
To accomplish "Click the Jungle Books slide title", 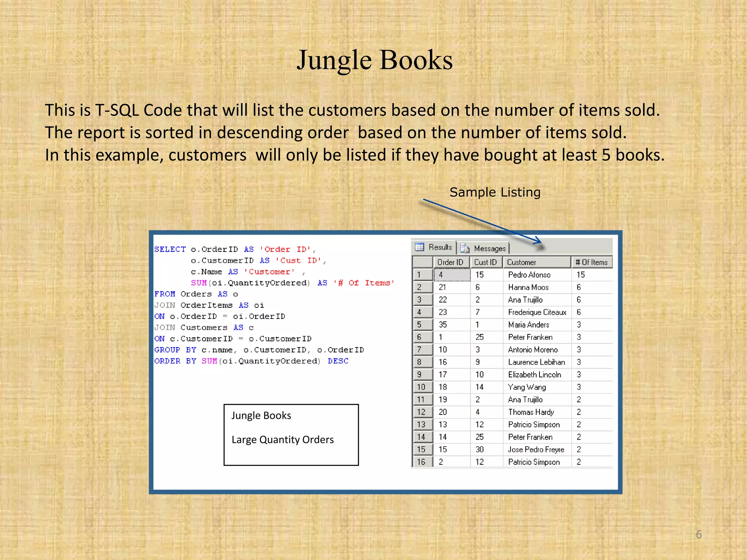I will pyautogui.click(x=375, y=60).
